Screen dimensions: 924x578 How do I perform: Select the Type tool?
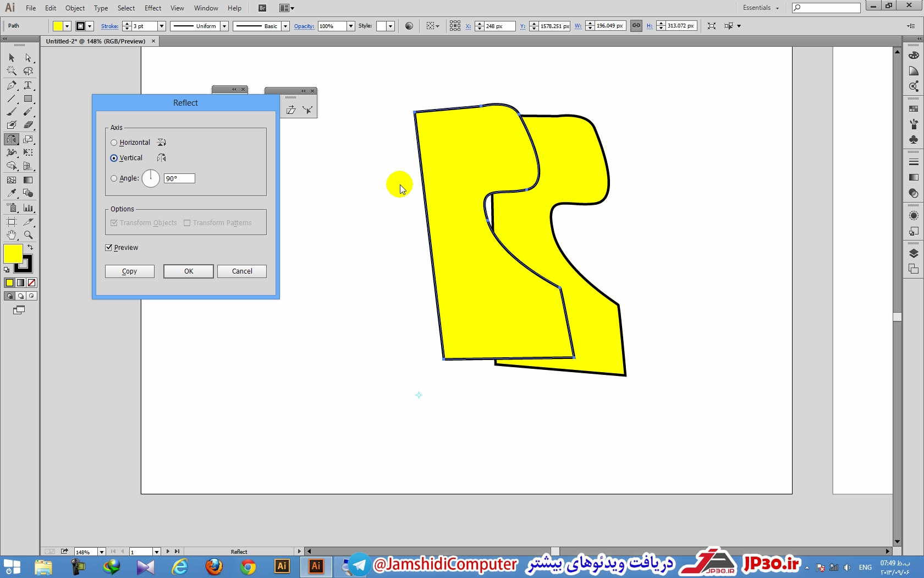tap(28, 85)
